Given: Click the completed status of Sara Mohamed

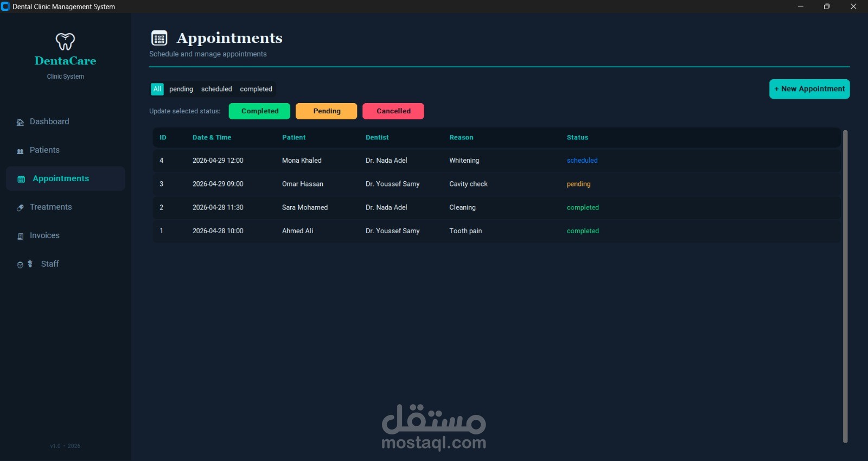Looking at the screenshot, I should (583, 208).
